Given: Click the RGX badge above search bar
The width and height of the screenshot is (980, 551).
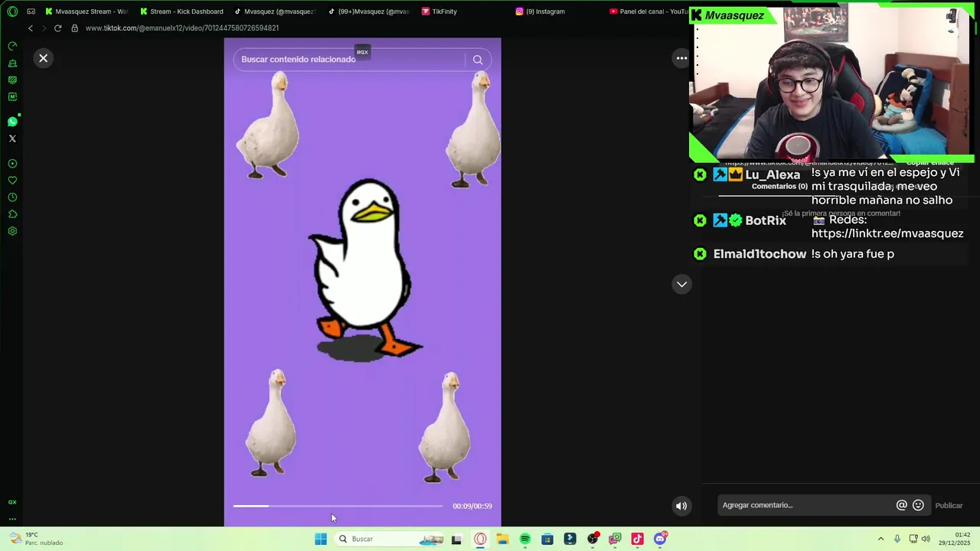Looking at the screenshot, I should [362, 52].
